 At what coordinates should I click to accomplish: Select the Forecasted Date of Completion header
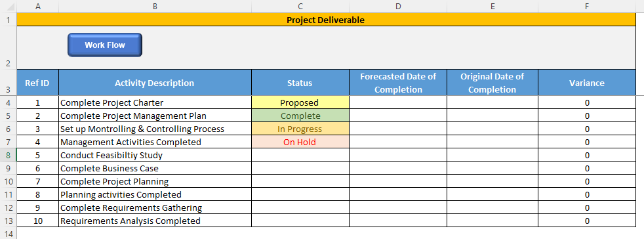pos(398,83)
